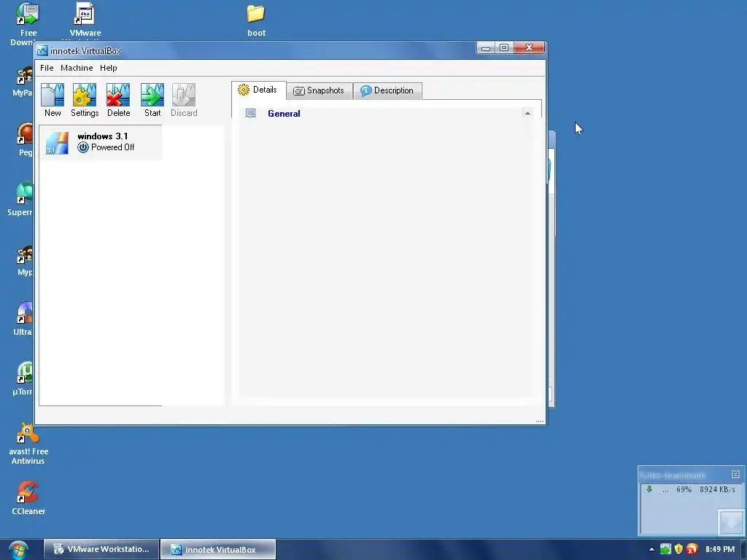Click the green download arrow in widget
This screenshot has height=560, width=747.
coord(649,489)
